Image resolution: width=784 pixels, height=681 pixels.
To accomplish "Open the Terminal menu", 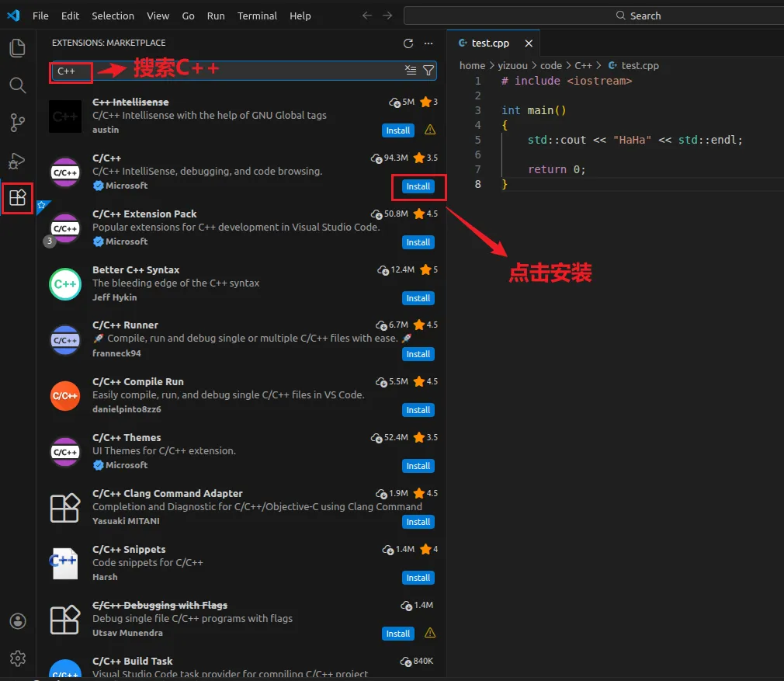I will point(257,16).
